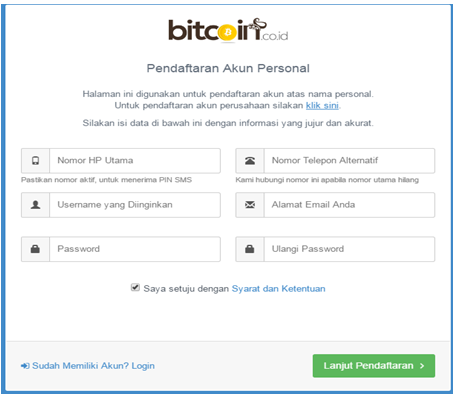
Task: Uncheck the Saya setuju dengan checkbox
Action: coord(135,287)
